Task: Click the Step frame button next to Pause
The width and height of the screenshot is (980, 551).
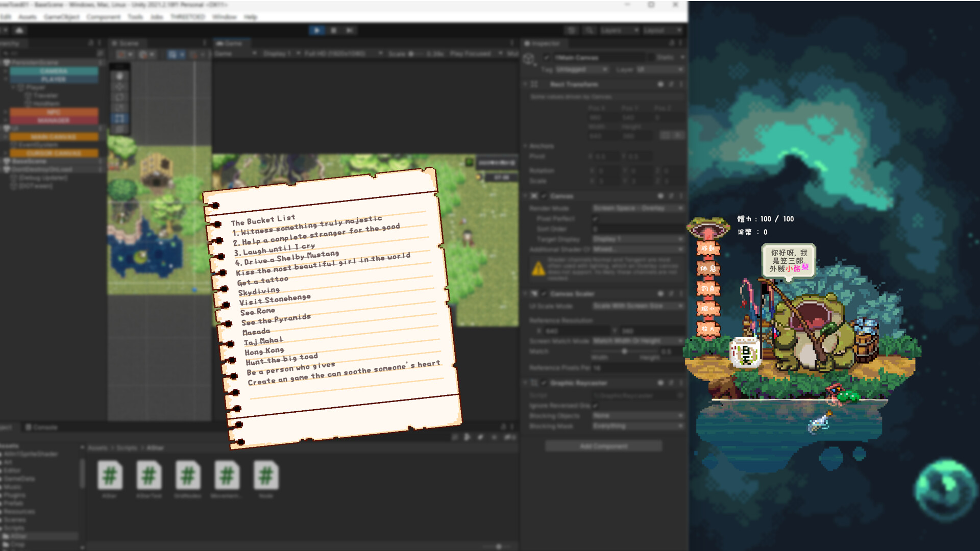Action: (350, 31)
